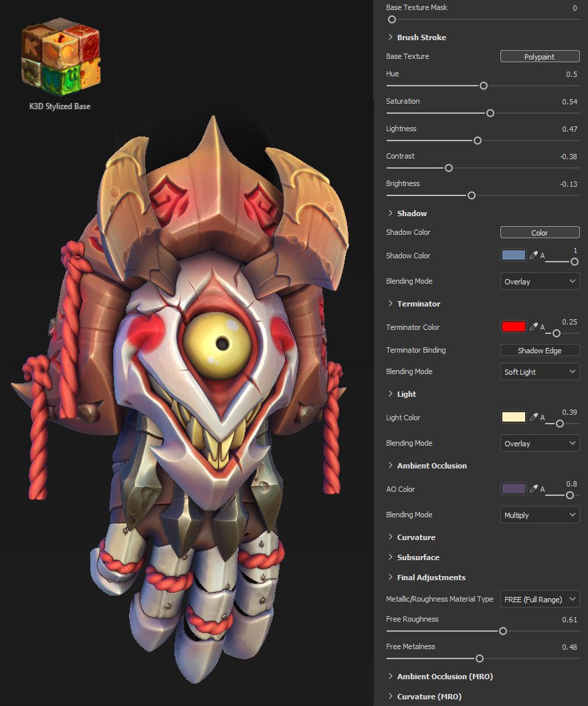Click the Shadow Color alpha slider

click(x=563, y=262)
